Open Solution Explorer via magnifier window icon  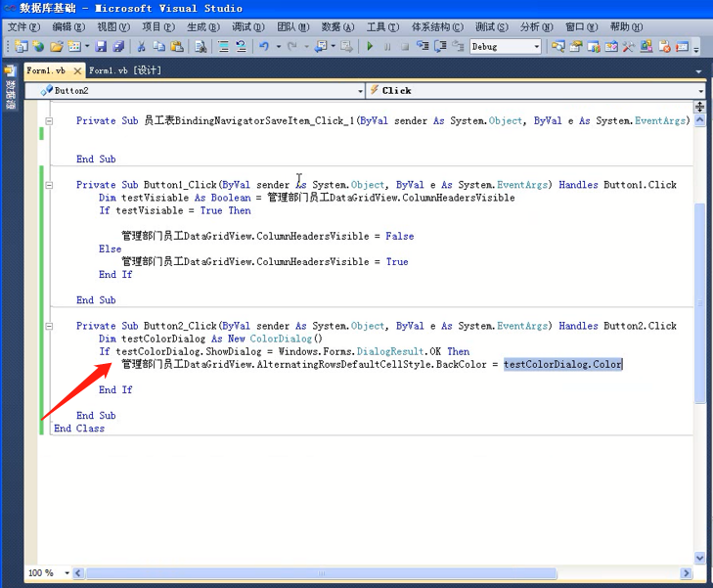tap(557, 46)
